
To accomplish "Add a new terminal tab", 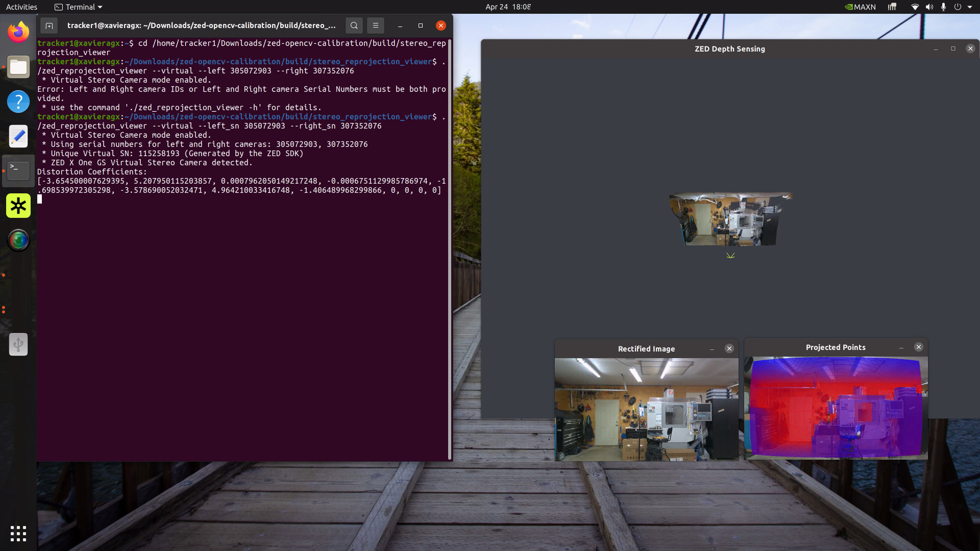I will (49, 26).
